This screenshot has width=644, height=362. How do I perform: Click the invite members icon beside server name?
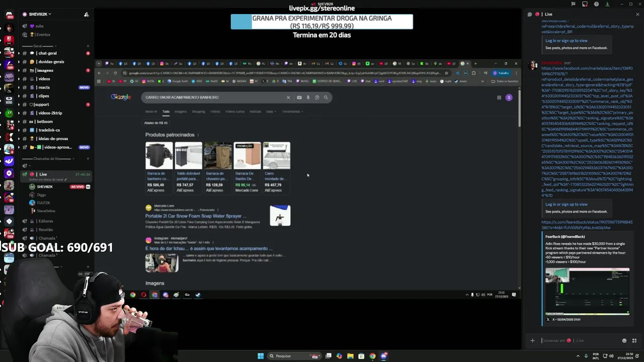coord(86,15)
